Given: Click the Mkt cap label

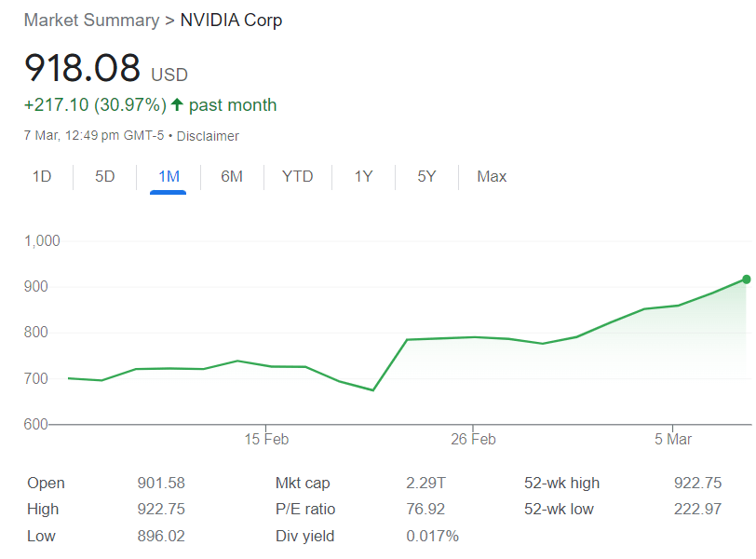Looking at the screenshot, I should 303,483.
